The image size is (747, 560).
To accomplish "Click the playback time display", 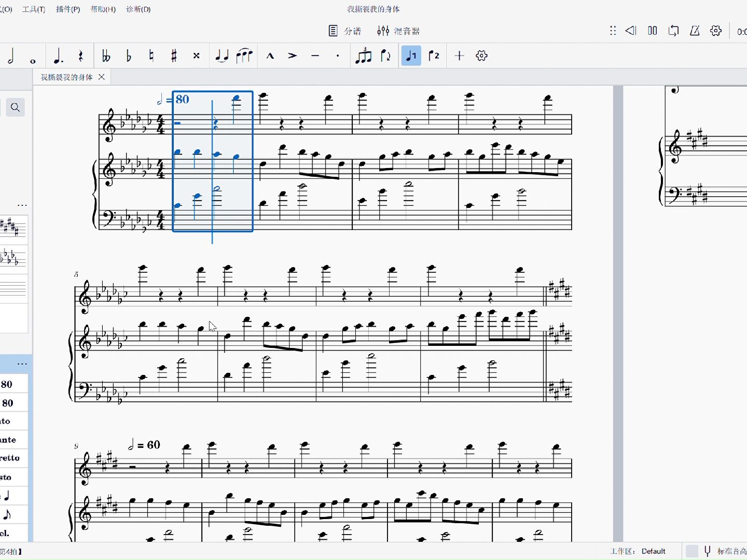I will pos(742,32).
